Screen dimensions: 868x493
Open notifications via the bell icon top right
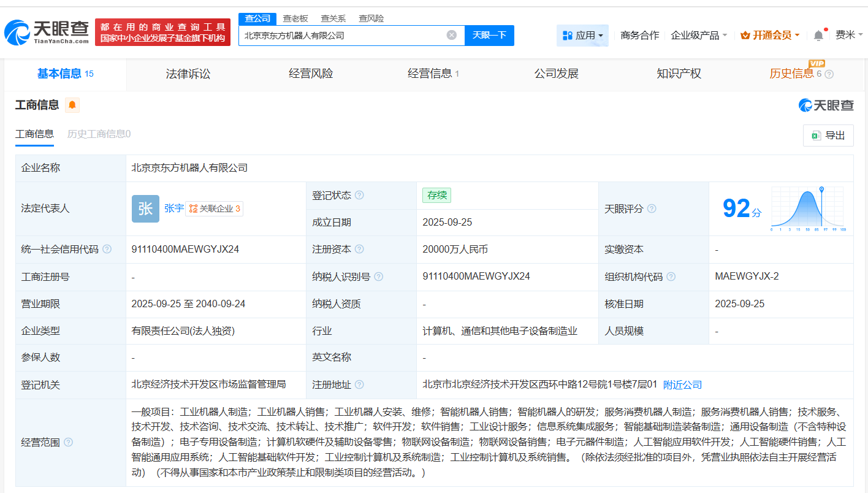pos(818,35)
